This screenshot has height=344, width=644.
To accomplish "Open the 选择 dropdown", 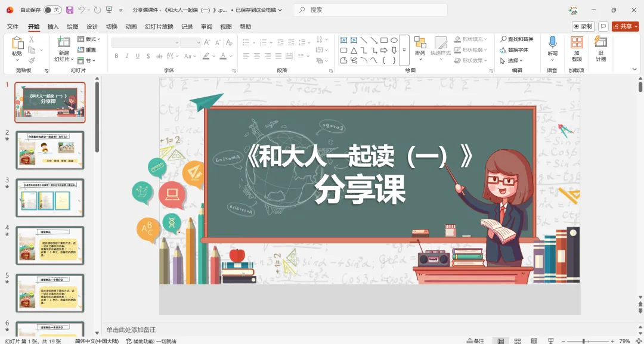I will point(512,60).
